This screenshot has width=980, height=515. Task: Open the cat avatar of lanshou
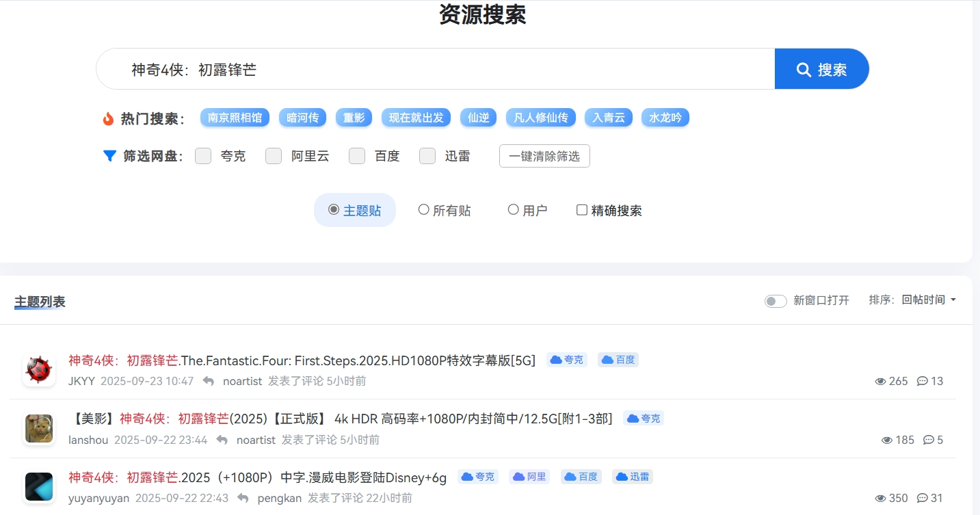click(x=39, y=429)
